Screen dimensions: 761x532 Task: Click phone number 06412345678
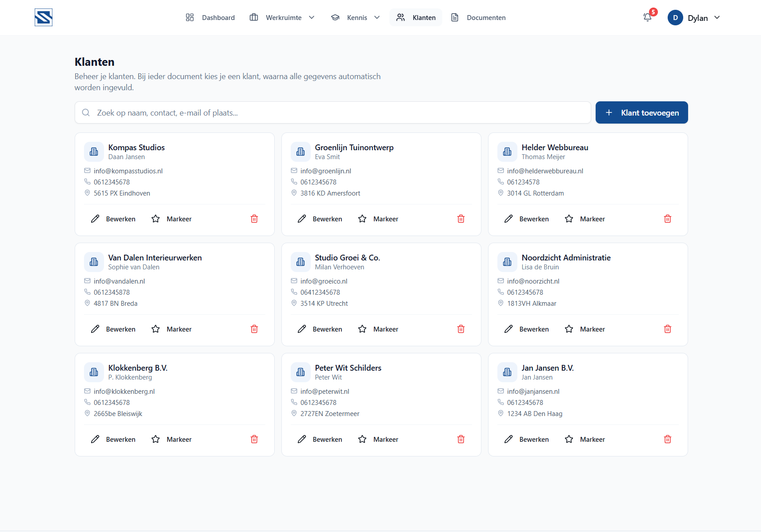pos(320,292)
